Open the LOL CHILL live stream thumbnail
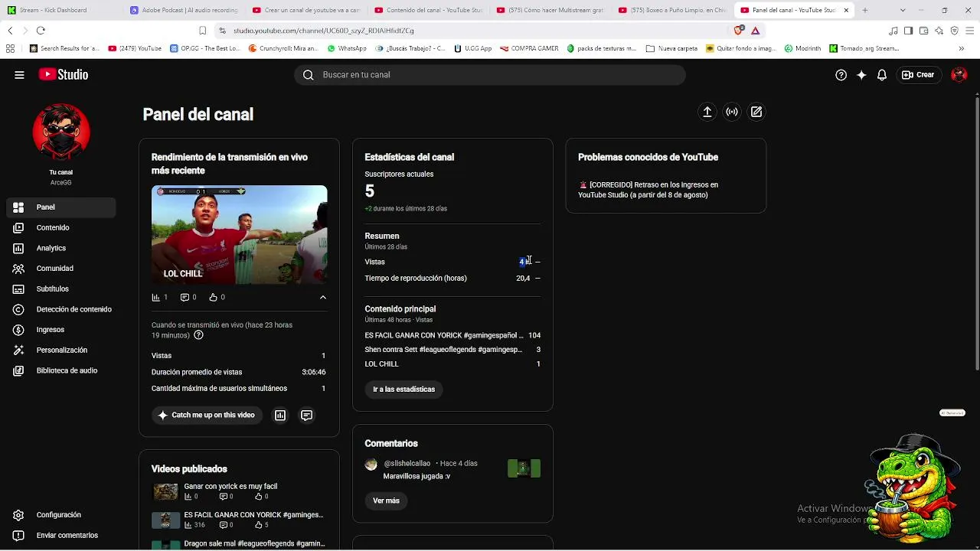The height and width of the screenshot is (551, 980). (x=239, y=235)
